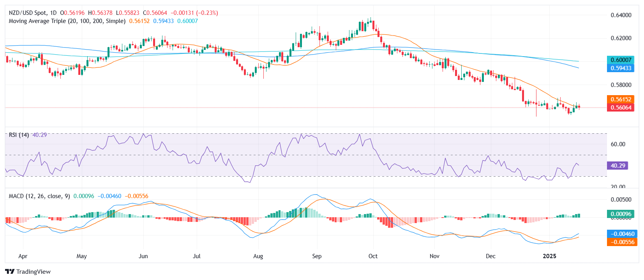The image size is (644, 280).
Task: Click the orange 0.56152 price axis tag
Action: pos(620,99)
